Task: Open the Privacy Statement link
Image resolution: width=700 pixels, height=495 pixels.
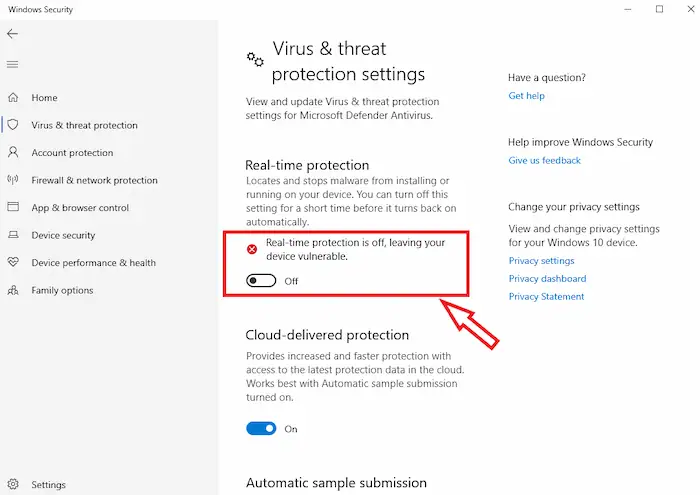Action: 546,297
